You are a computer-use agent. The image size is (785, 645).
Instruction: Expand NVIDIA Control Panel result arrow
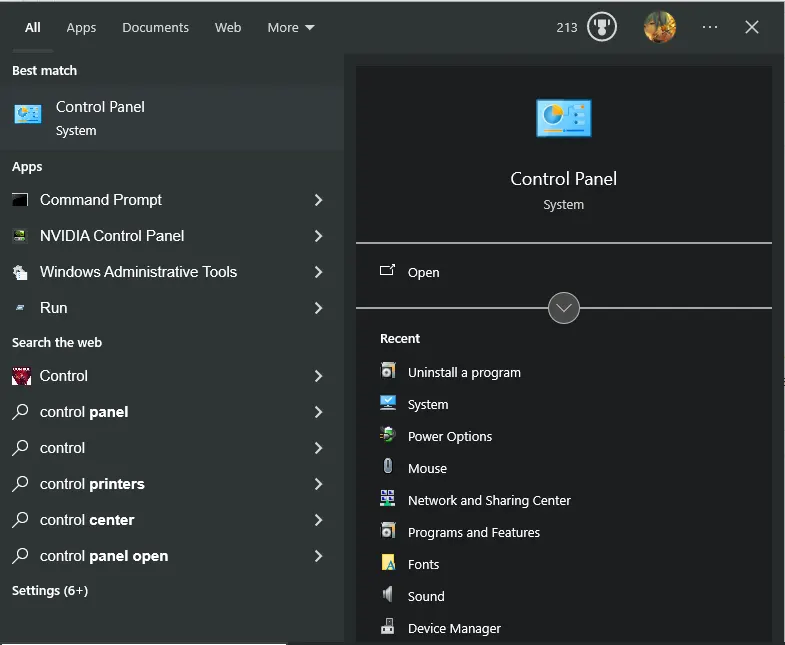pos(318,236)
